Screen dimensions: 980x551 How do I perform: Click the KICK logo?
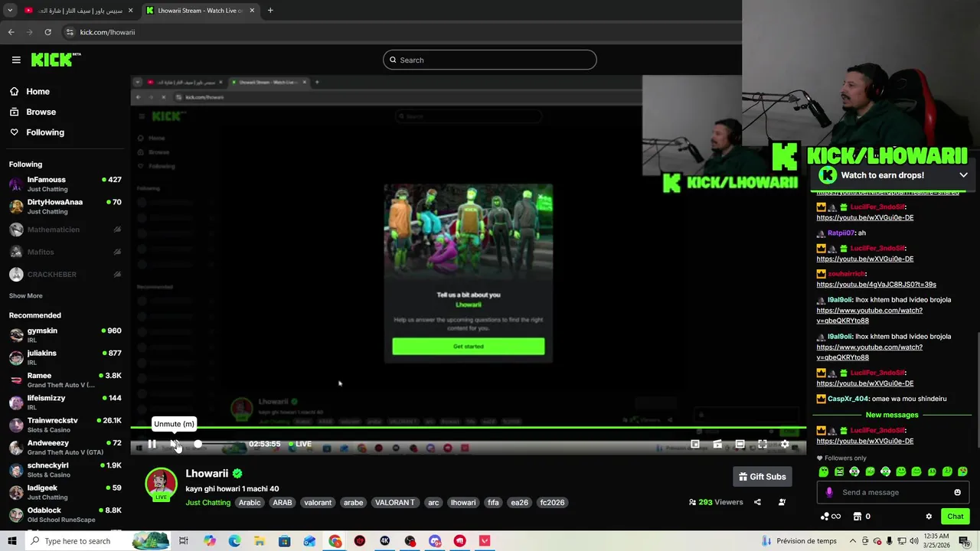tap(56, 60)
